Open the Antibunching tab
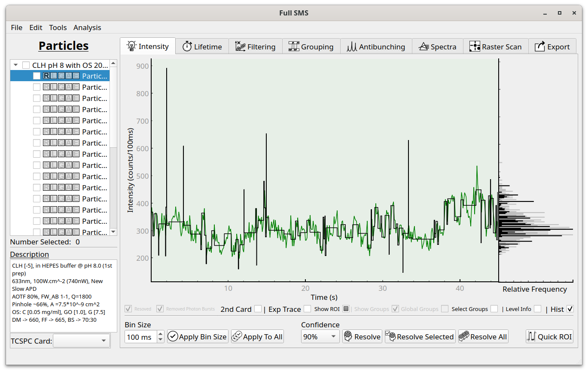The height and width of the screenshot is (372, 588). [x=376, y=47]
